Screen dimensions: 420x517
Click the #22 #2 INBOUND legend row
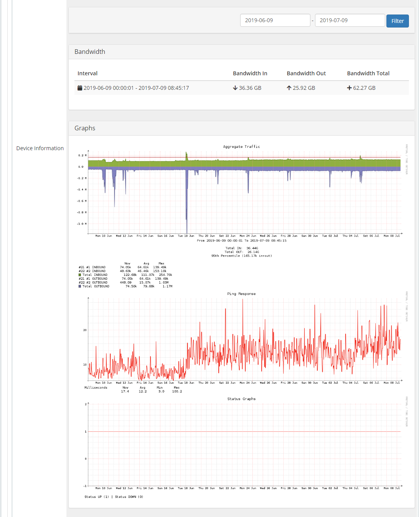point(123,271)
